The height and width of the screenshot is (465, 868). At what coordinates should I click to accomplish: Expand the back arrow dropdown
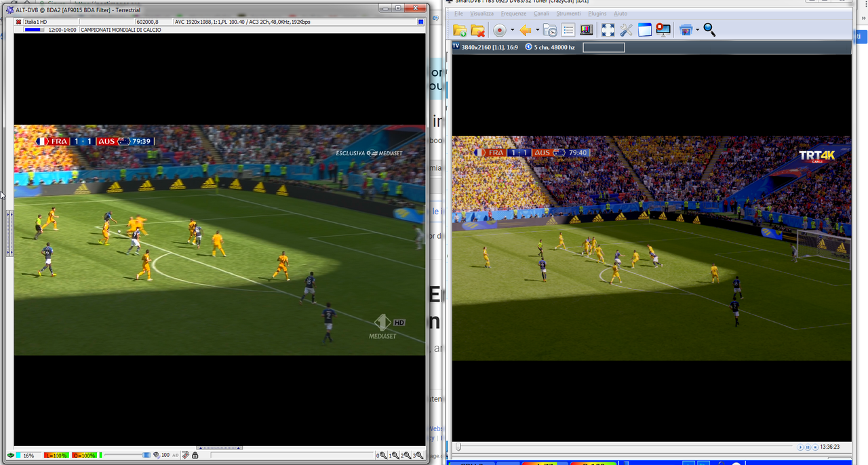pos(537,30)
